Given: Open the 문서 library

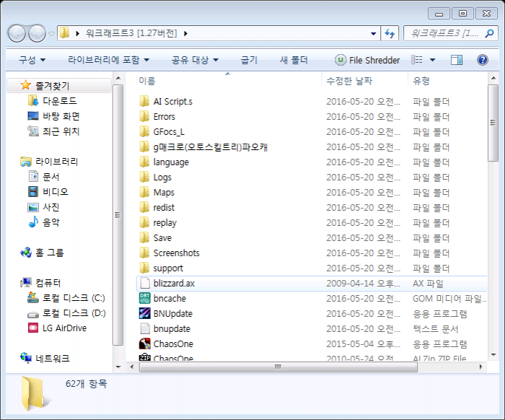Looking at the screenshot, I should (x=44, y=177).
